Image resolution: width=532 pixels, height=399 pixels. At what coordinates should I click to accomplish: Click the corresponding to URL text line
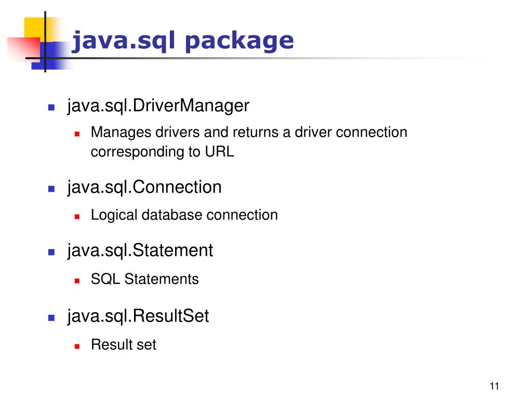click(x=162, y=152)
